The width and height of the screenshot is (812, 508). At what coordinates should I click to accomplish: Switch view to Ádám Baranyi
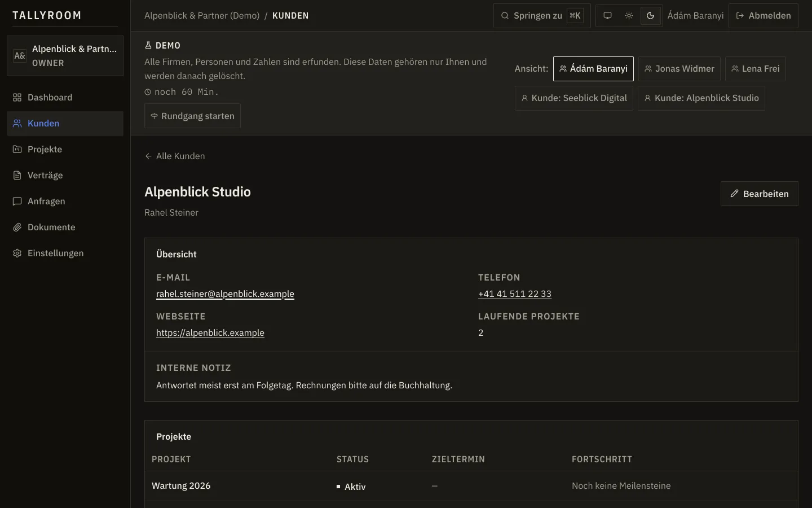click(593, 69)
